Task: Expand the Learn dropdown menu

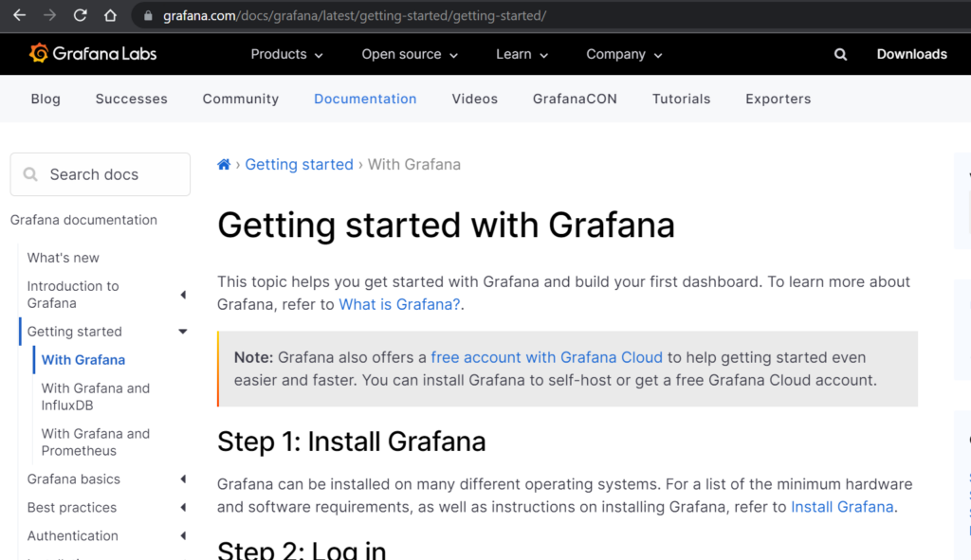Action: click(522, 55)
